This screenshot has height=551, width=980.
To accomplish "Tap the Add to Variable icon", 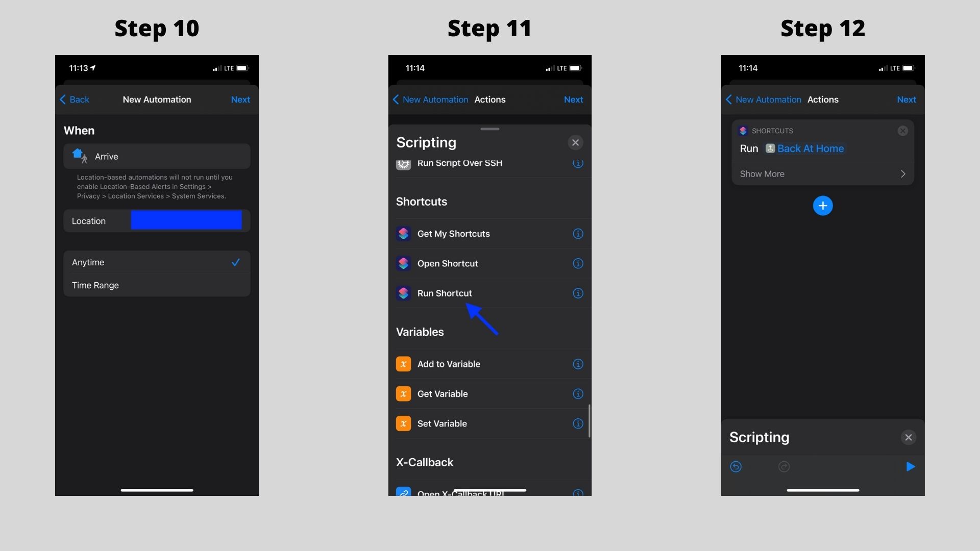I will [x=403, y=364].
